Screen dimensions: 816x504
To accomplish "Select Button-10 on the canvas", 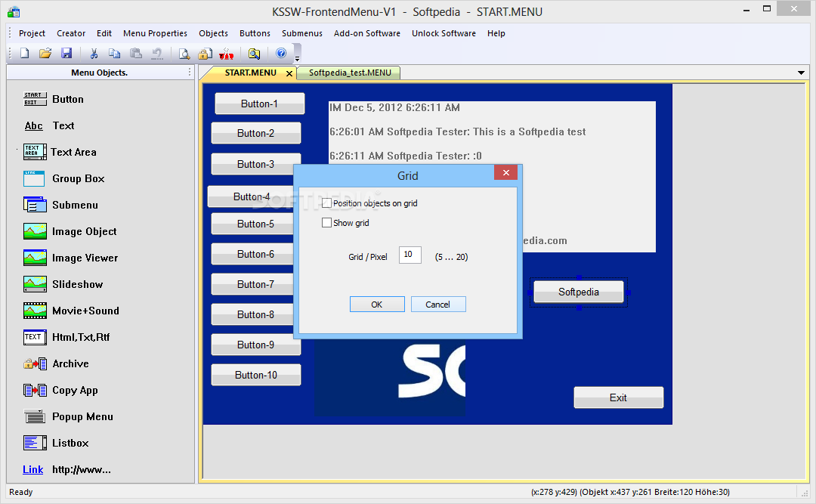I will click(x=255, y=375).
